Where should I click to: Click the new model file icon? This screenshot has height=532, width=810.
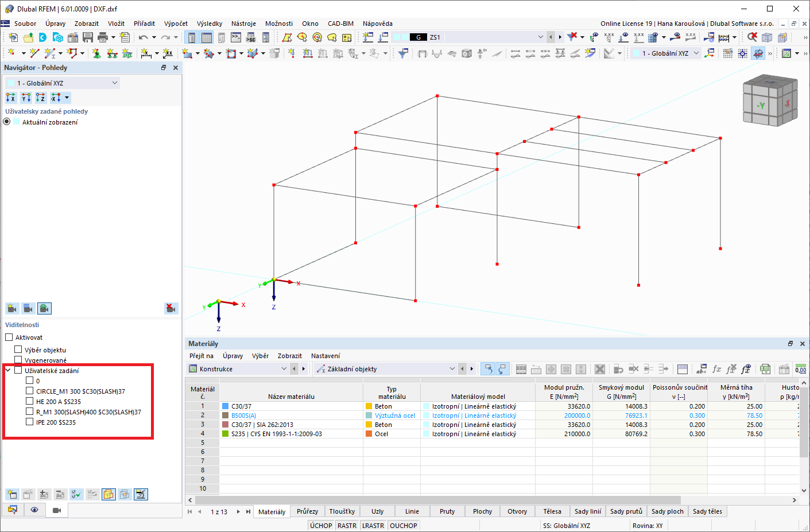pos(13,37)
